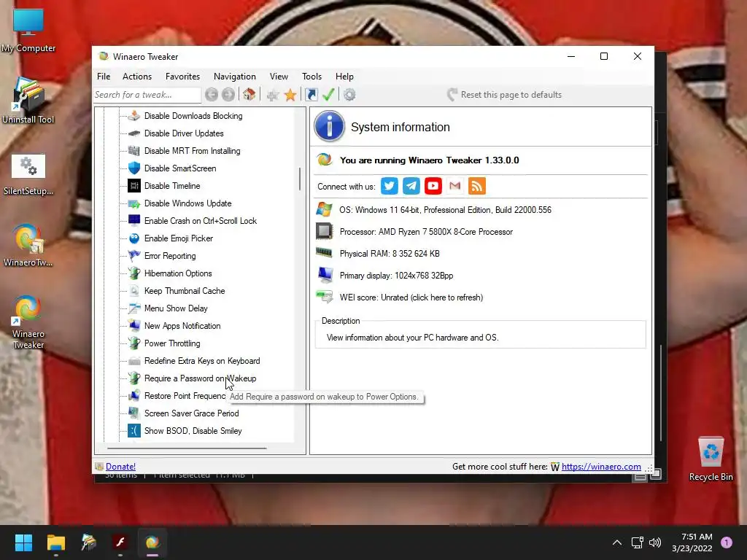
Task: Select Disable Windows Update tweak
Action: pos(187,203)
